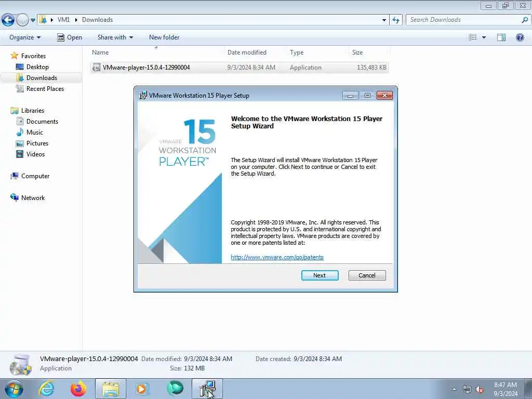Launch Firefox from the taskbar
This screenshot has height=399, width=532.
tap(78, 389)
